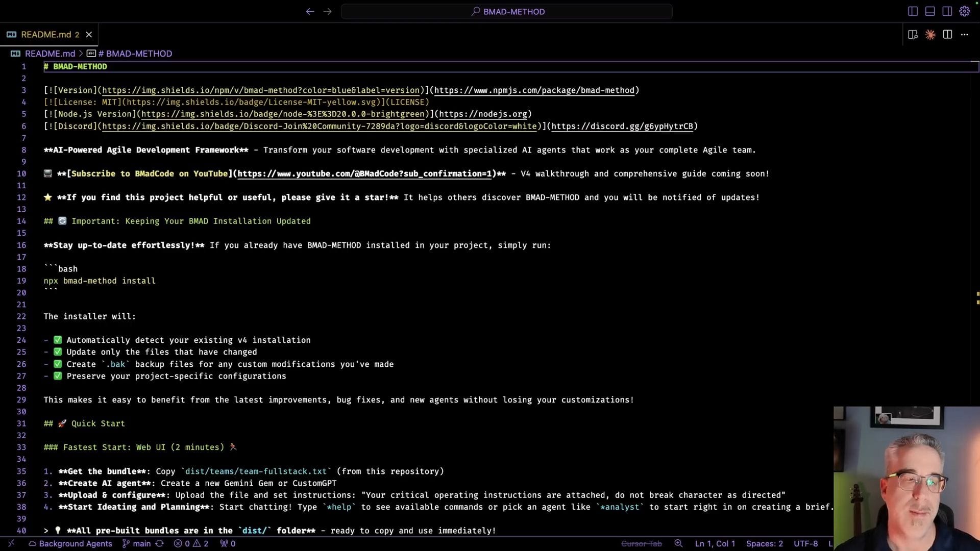Synchronize changes with the sync icon
The image size is (980, 551).
pos(159,543)
